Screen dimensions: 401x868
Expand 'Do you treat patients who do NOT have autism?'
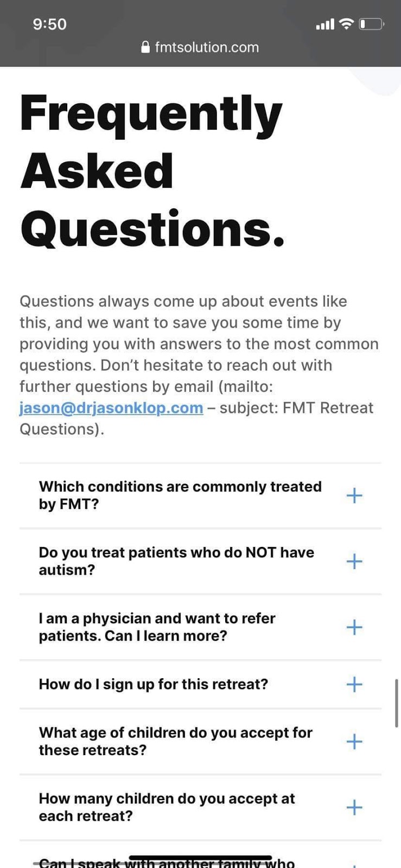point(176,561)
